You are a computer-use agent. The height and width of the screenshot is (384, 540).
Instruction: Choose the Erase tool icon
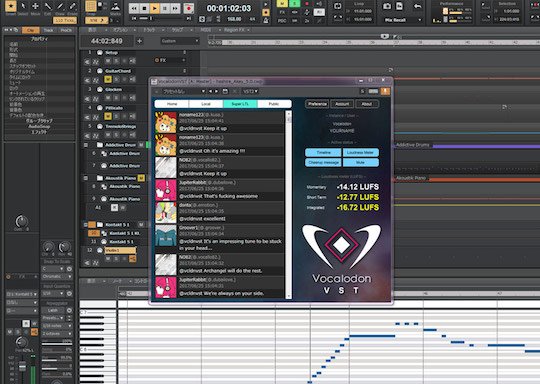[73, 6]
